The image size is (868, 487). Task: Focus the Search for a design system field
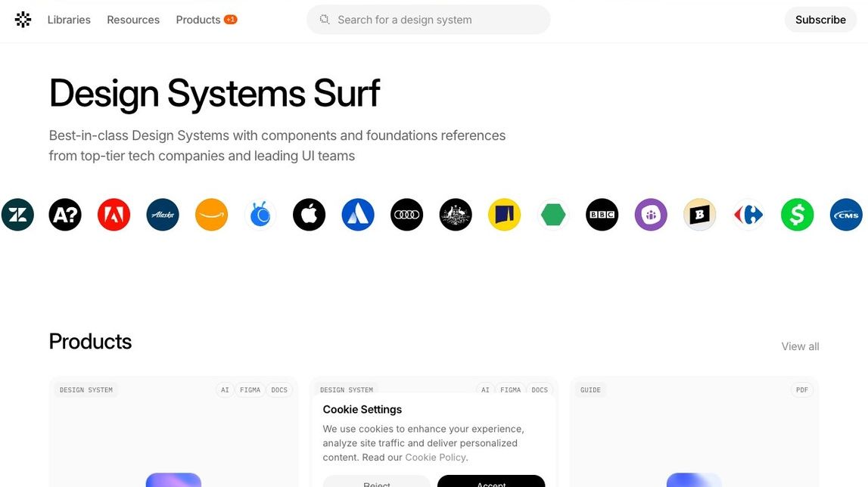(428, 20)
